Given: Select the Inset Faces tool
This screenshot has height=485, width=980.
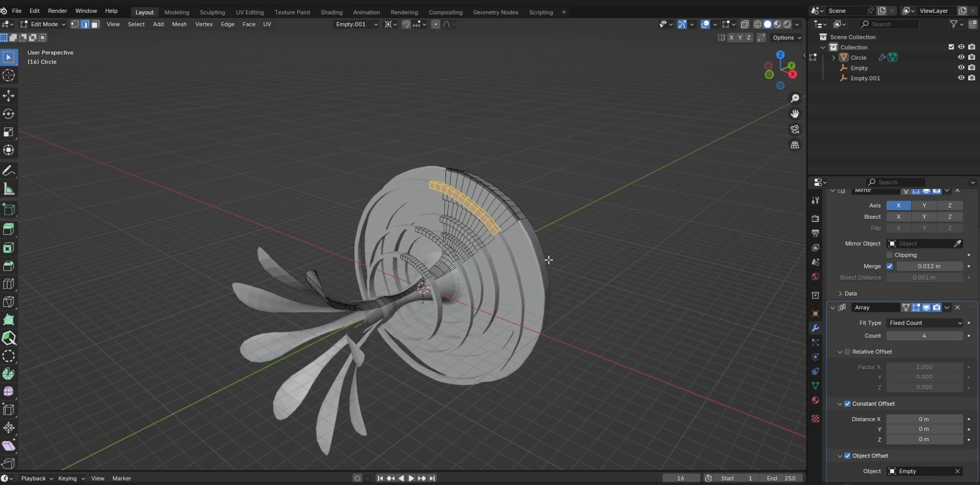Looking at the screenshot, I should pyautogui.click(x=9, y=247).
